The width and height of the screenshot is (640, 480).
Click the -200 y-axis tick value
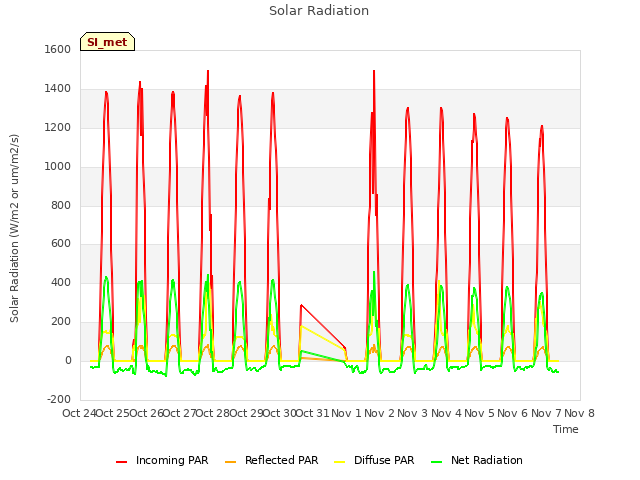[x=59, y=399]
